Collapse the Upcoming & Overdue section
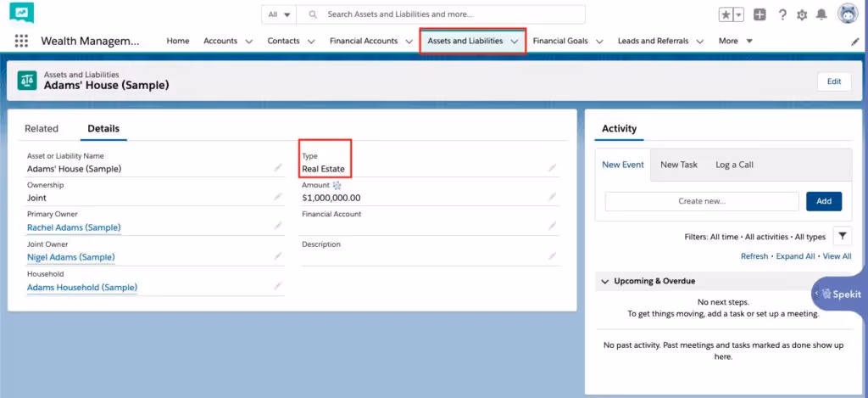The image size is (868, 398). [605, 281]
